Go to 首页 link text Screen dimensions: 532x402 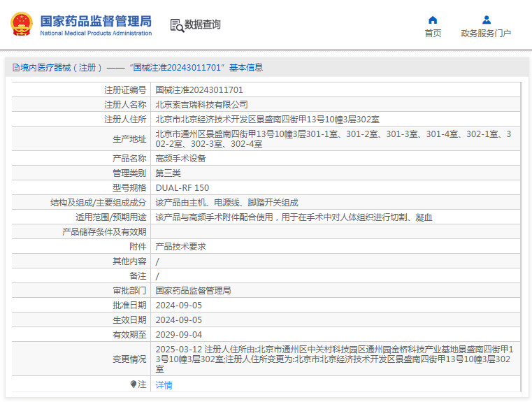(433, 34)
